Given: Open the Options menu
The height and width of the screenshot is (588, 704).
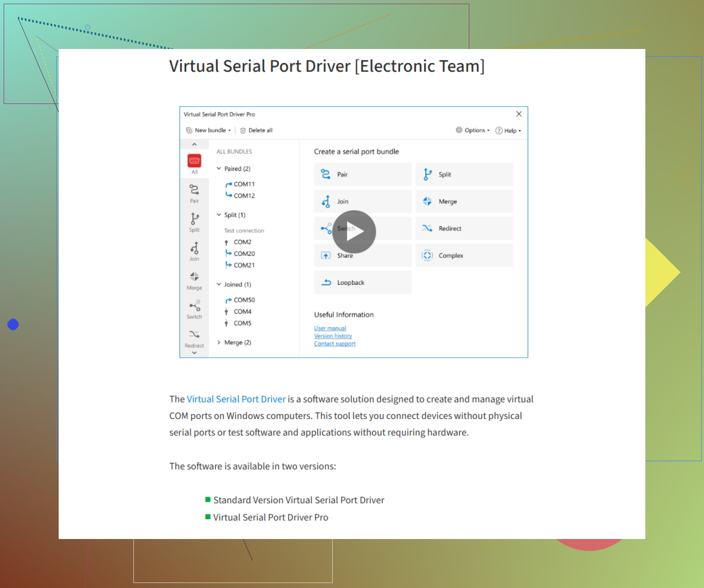Looking at the screenshot, I should (x=473, y=131).
